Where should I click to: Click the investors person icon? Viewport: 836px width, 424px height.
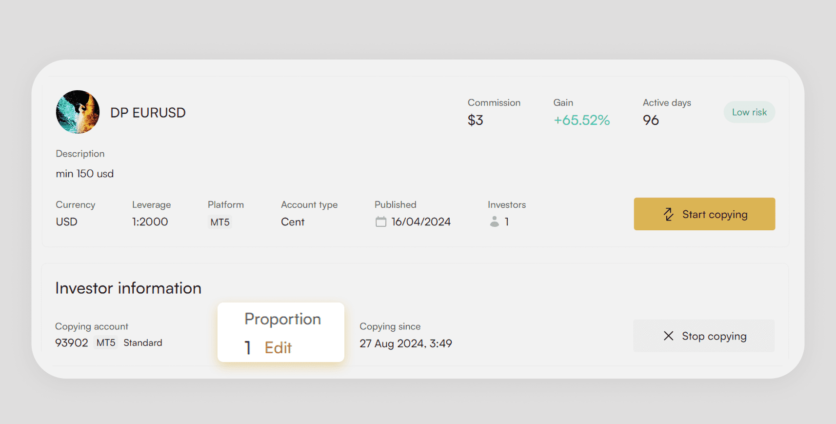pos(494,222)
